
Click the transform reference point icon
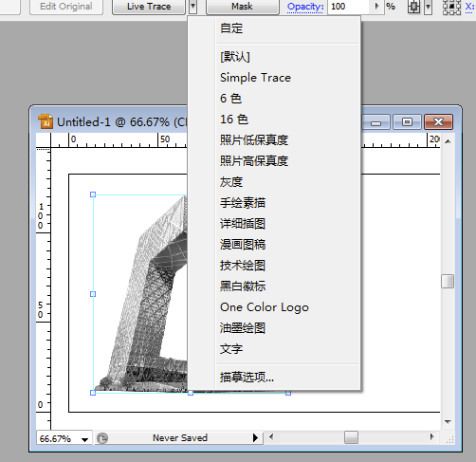tap(451, 7)
